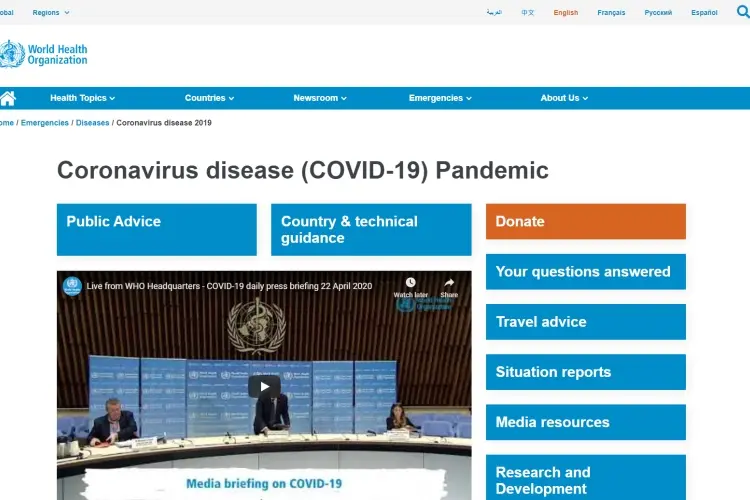This screenshot has height=500, width=750.
Task: Switch language to Arabic
Action: click(x=494, y=12)
